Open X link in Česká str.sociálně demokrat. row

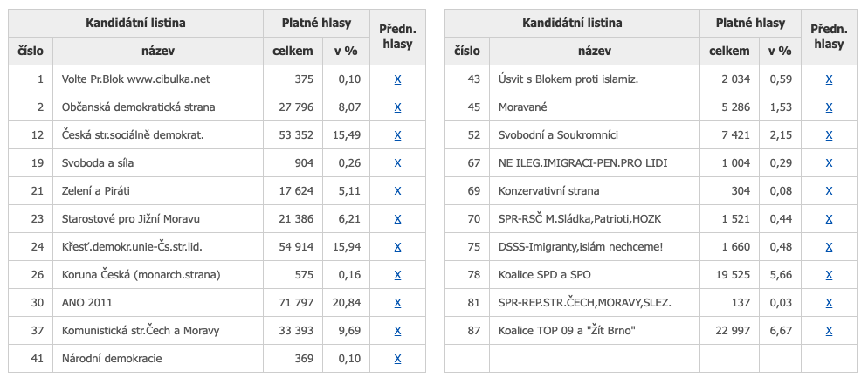tap(397, 135)
